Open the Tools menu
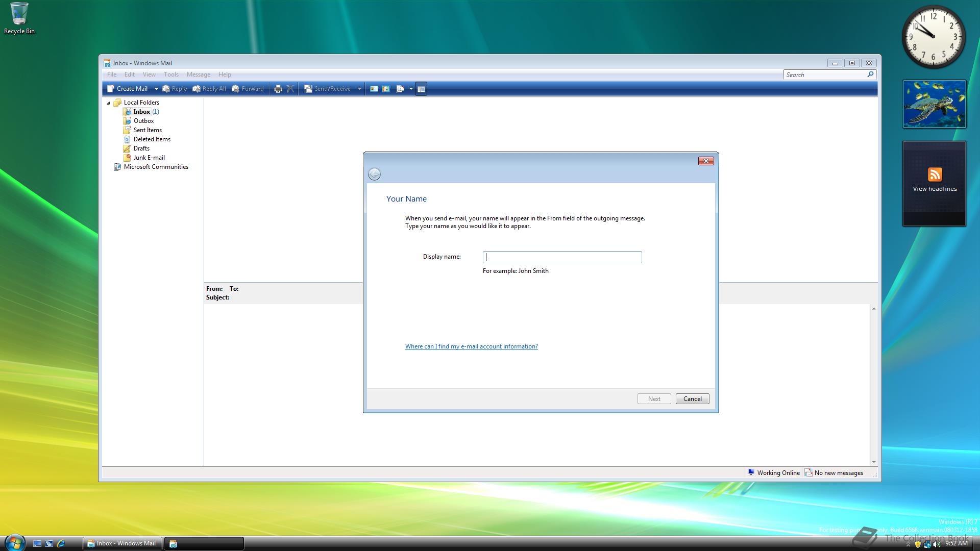The width and height of the screenshot is (980, 551). click(171, 74)
